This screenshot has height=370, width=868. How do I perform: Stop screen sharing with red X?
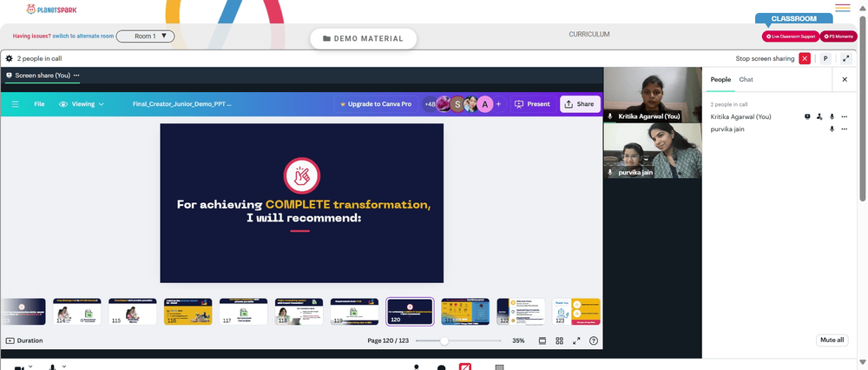pos(805,58)
